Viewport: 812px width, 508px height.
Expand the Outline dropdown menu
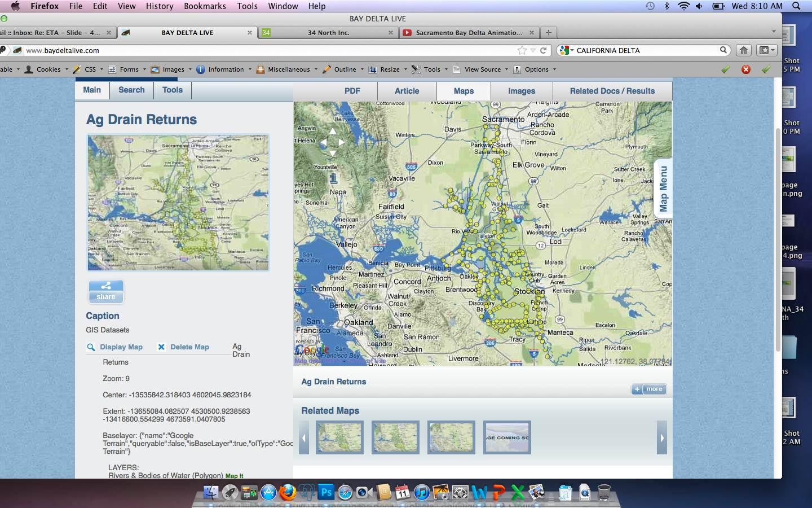pyautogui.click(x=343, y=69)
